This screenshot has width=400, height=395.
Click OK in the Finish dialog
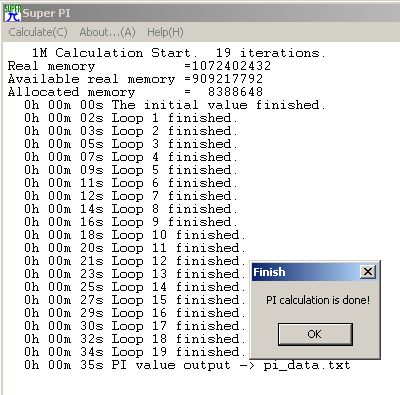click(x=315, y=334)
